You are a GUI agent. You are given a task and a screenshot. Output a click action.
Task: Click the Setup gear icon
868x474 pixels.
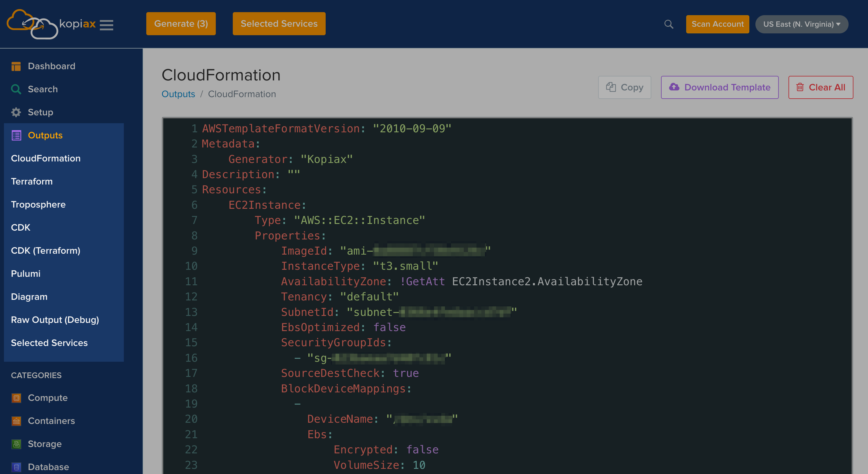[16, 112]
